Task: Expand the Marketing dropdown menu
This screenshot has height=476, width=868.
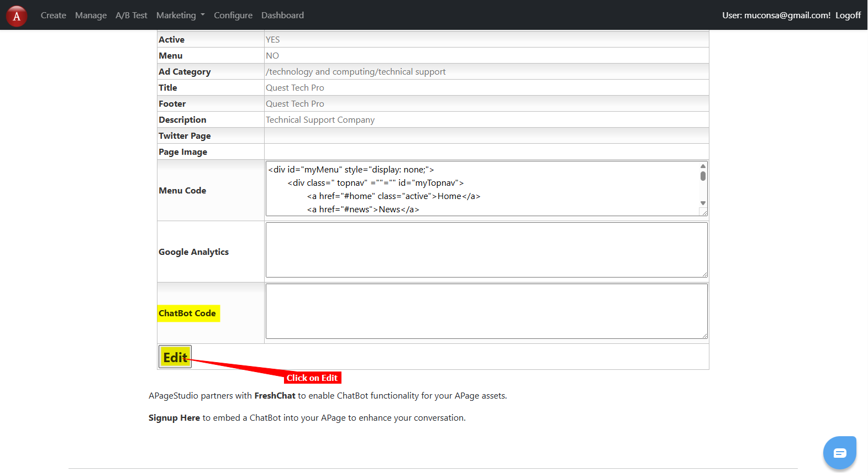Action: click(x=180, y=15)
